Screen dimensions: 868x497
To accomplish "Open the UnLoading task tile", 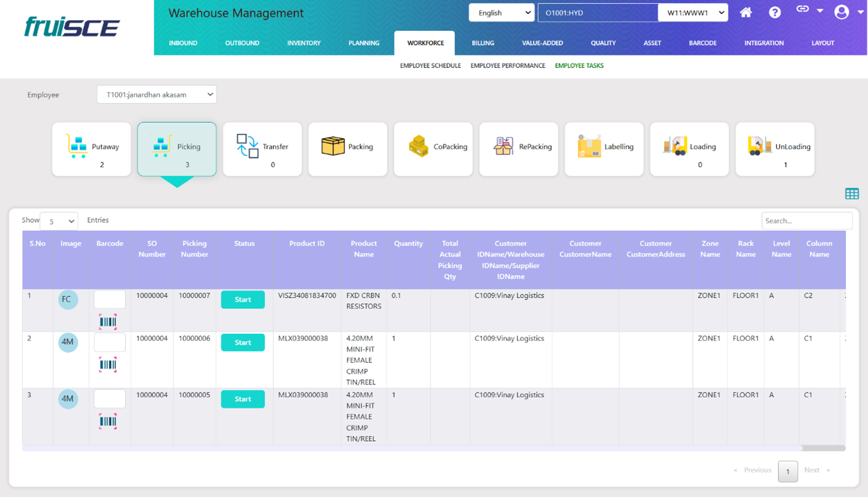I will (775, 149).
